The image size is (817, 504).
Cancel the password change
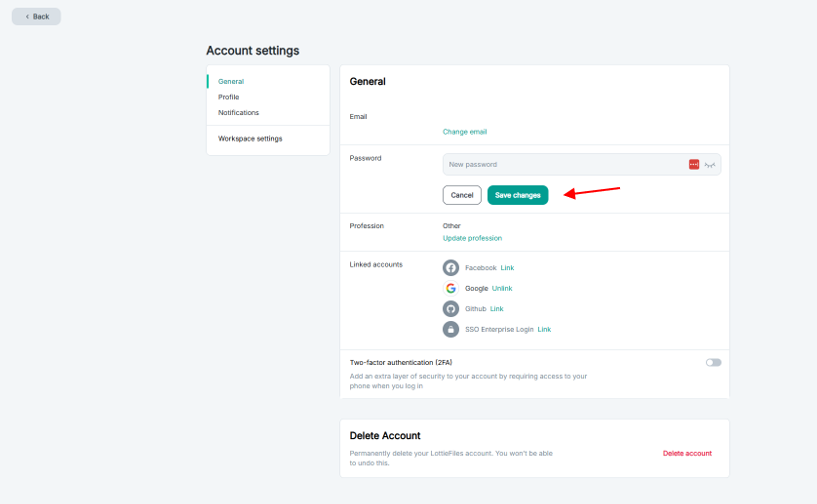[x=462, y=195]
